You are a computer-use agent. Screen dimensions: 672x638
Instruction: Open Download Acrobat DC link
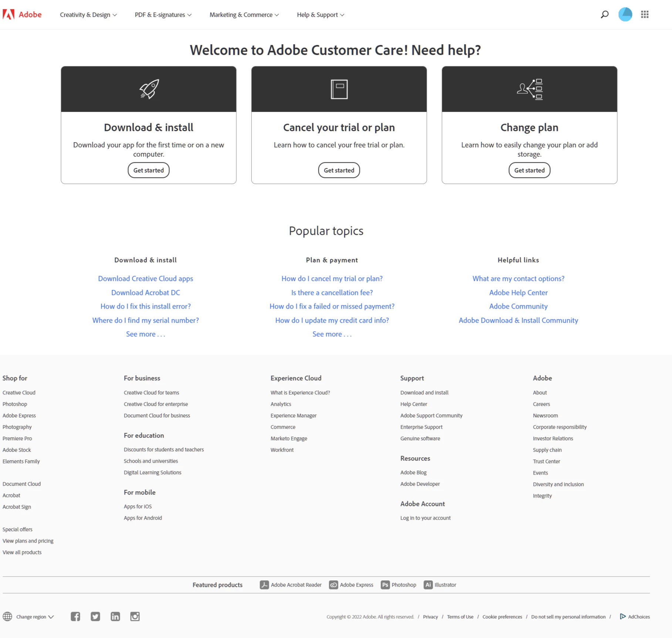pyautogui.click(x=146, y=293)
